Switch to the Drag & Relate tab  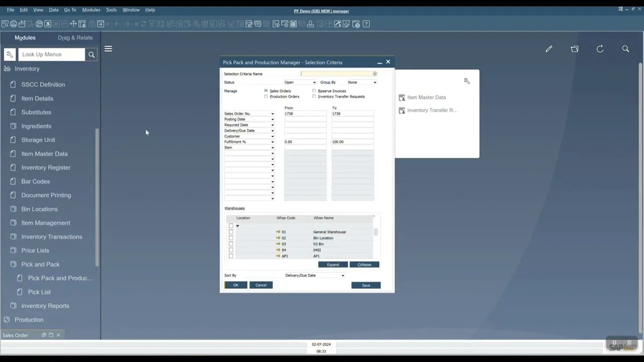tap(75, 38)
